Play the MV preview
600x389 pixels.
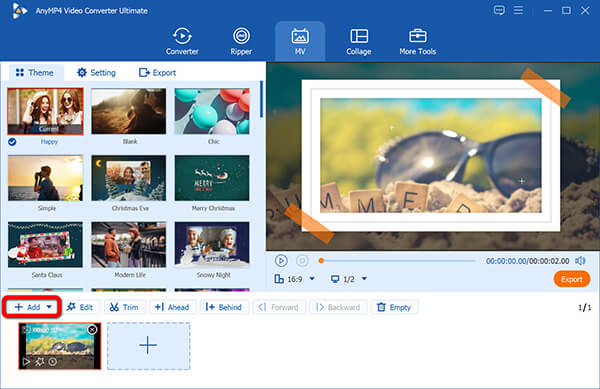281,261
